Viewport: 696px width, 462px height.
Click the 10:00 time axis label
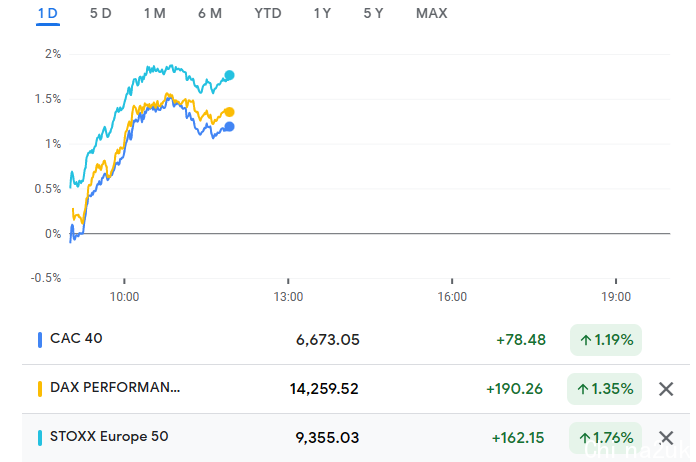pyautogui.click(x=124, y=297)
